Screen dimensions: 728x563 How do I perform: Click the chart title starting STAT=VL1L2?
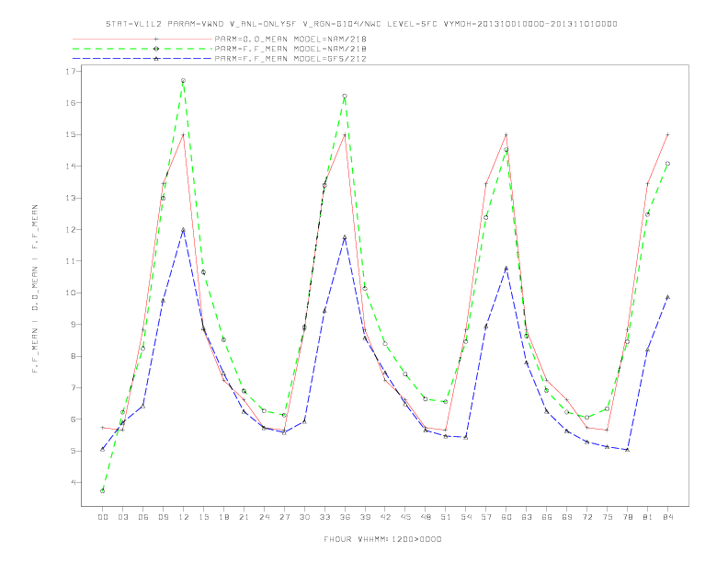click(x=361, y=24)
